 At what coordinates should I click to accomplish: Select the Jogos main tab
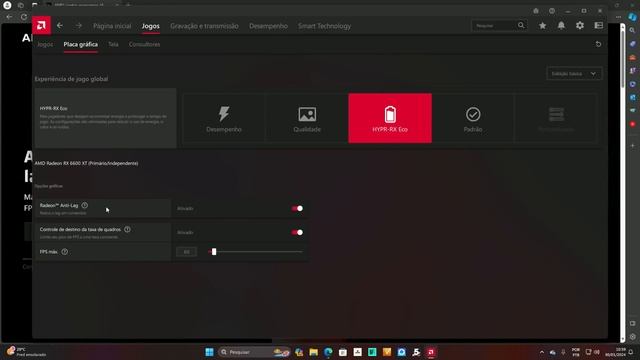point(151,26)
